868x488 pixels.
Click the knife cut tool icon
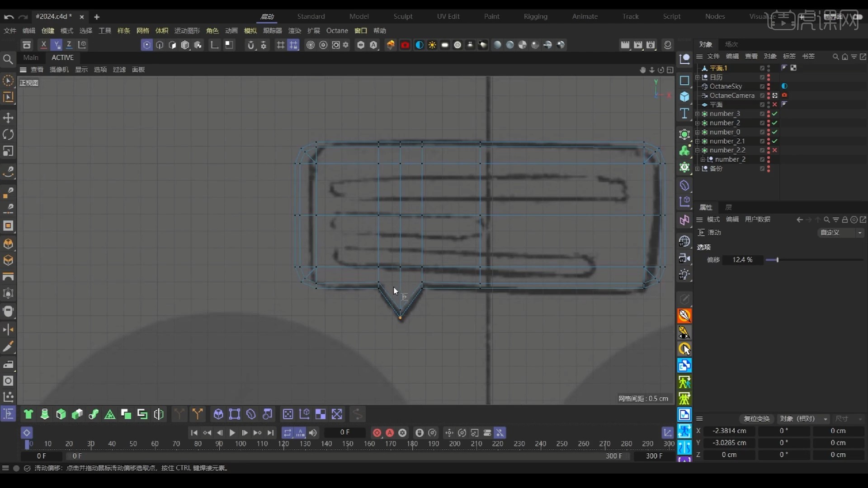pos(8,346)
